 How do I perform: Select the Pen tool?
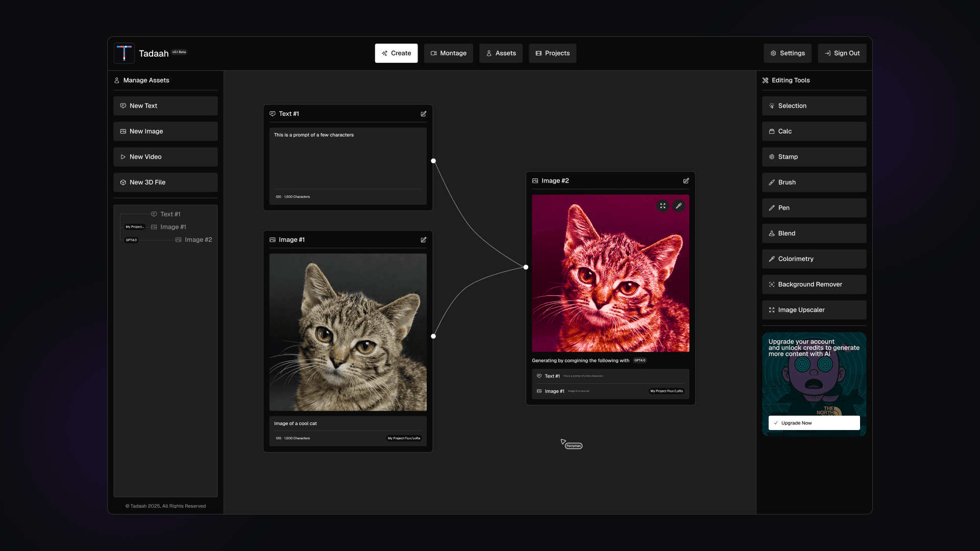pos(814,208)
